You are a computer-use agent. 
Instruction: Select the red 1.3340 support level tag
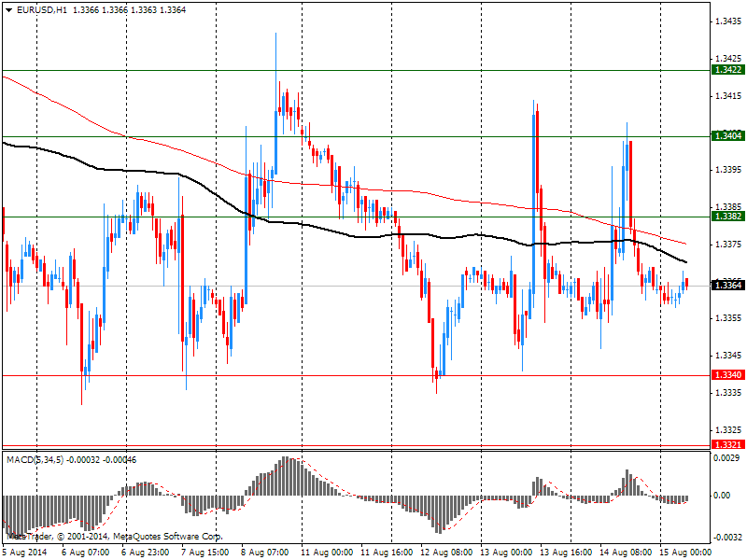[727, 375]
